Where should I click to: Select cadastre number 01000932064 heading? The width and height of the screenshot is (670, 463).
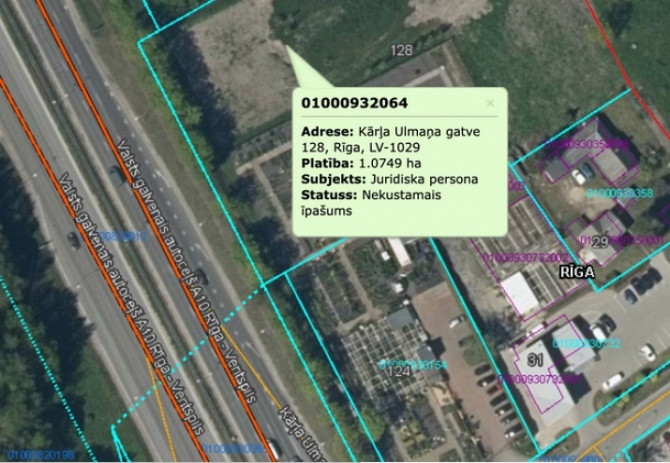tap(355, 103)
